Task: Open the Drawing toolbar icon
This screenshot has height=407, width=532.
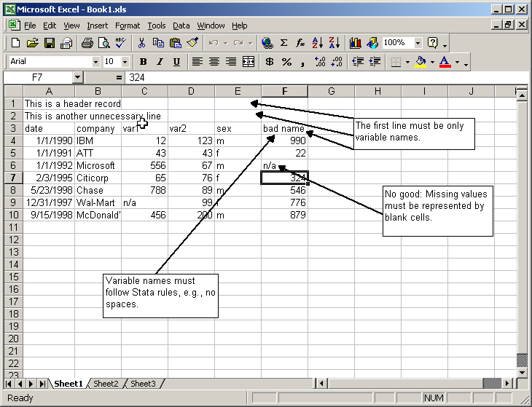Action: (x=372, y=43)
